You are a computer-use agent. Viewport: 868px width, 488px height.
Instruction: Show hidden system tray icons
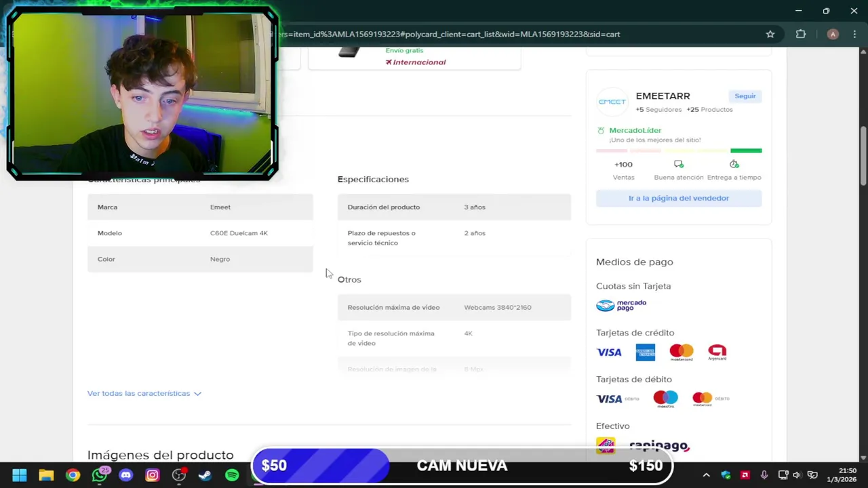point(706,475)
